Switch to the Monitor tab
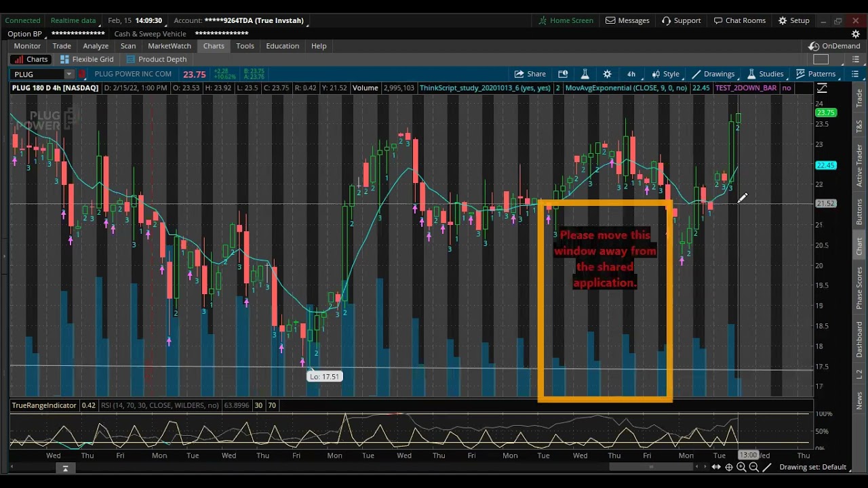Image resolution: width=868 pixels, height=488 pixels. click(x=27, y=46)
